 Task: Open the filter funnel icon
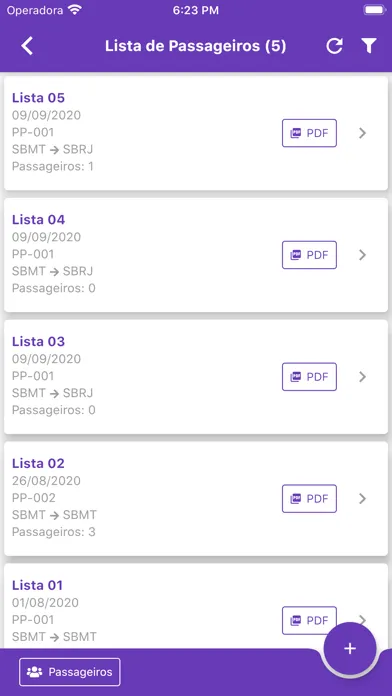[368, 46]
